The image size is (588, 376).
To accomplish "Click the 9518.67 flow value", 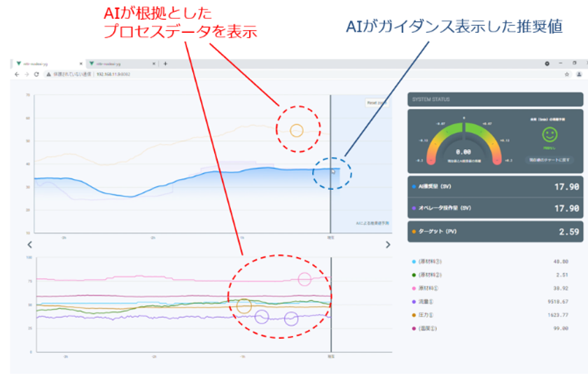I will (x=558, y=302).
